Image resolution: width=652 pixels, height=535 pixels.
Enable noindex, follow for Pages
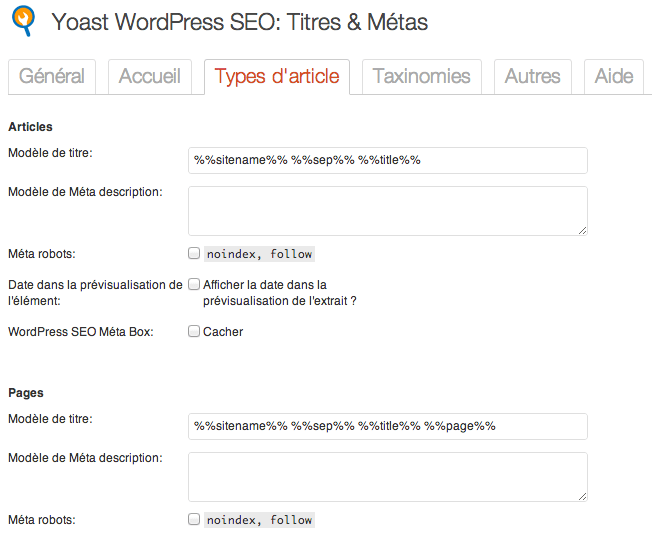[x=194, y=519]
